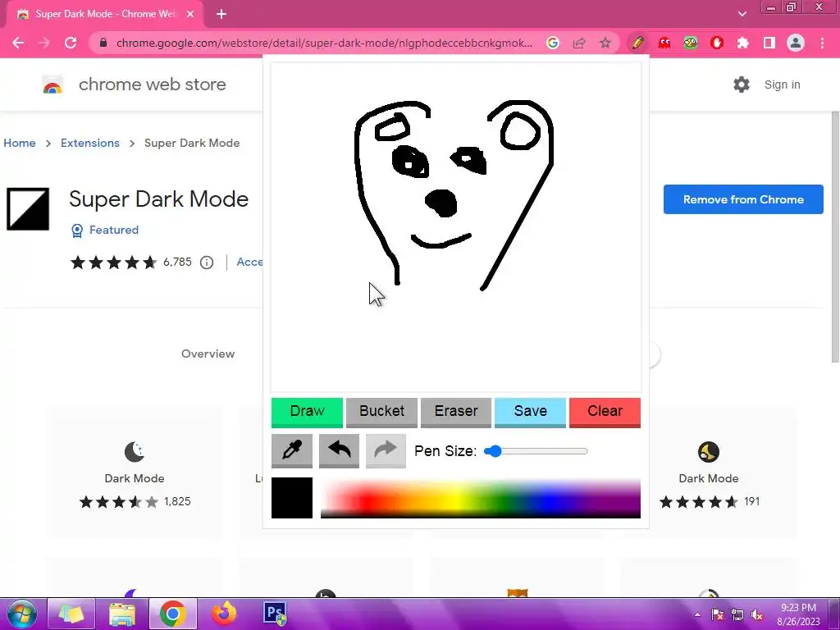Viewport: 840px width, 630px height.
Task: Open the red shield extension icon
Action: pyautogui.click(x=717, y=43)
